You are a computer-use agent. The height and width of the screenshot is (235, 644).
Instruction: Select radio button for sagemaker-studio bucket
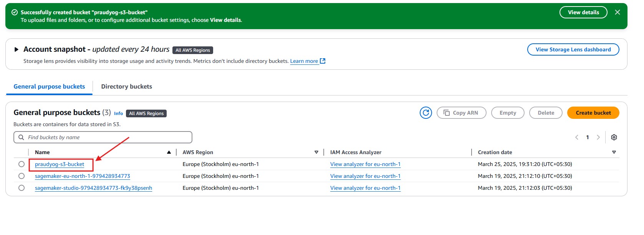22,188
